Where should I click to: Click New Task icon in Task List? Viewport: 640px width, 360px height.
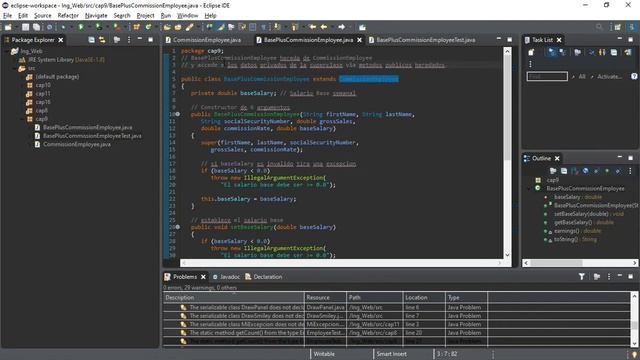point(531,52)
